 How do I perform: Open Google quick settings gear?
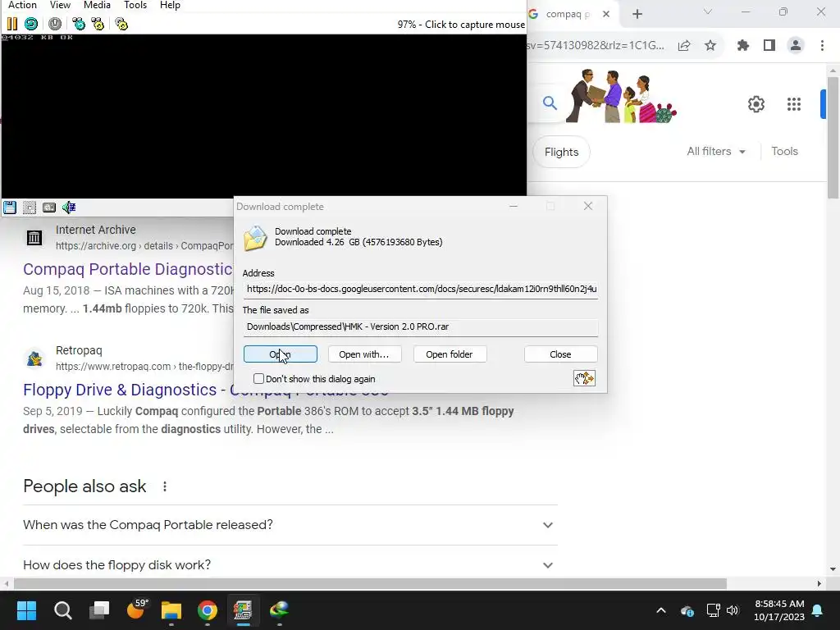tap(756, 104)
